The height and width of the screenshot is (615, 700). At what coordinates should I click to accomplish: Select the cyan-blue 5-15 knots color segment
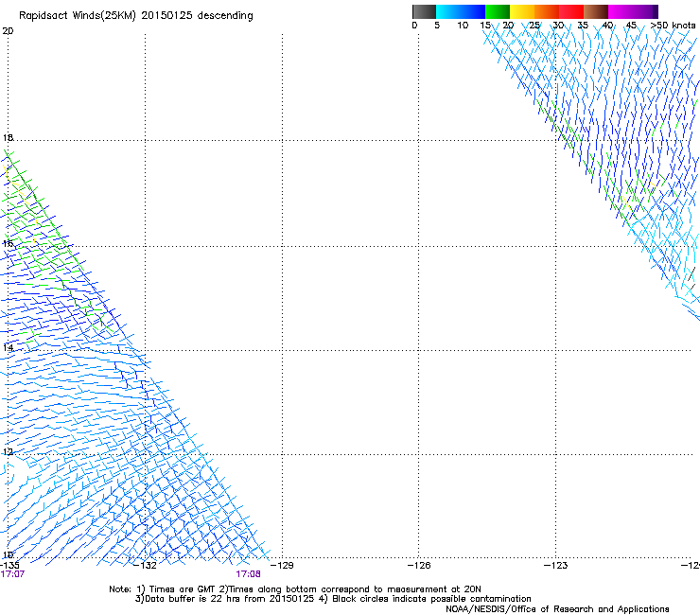[461, 11]
